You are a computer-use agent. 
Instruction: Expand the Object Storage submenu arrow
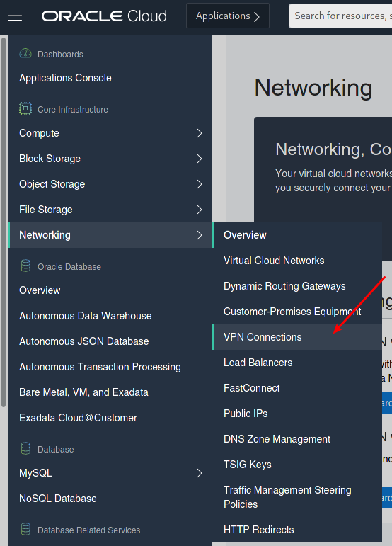(200, 184)
